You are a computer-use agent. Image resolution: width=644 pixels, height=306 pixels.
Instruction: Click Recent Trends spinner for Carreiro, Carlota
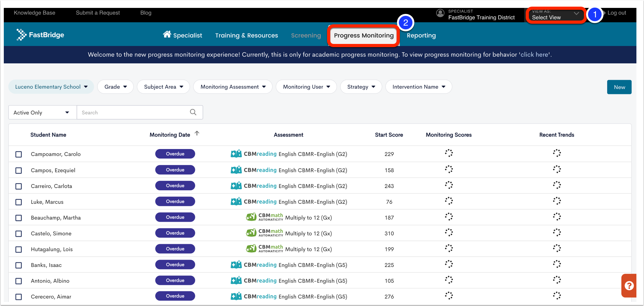557,185
